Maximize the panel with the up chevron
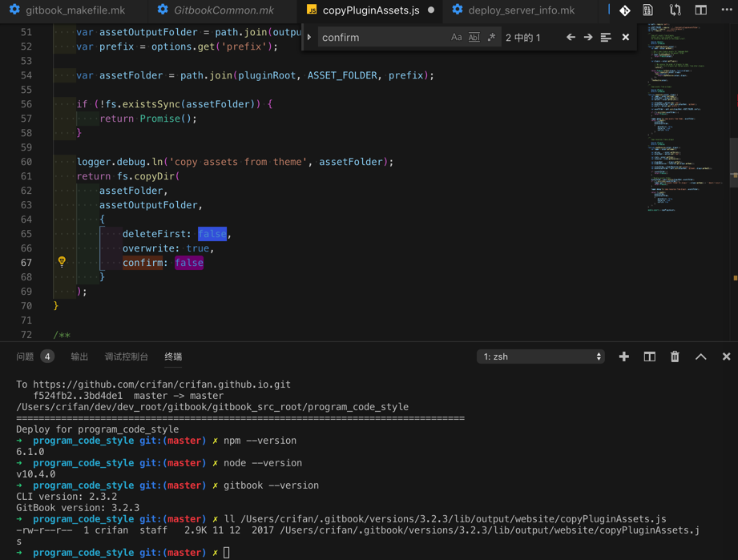The width and height of the screenshot is (738, 560). pyautogui.click(x=701, y=357)
